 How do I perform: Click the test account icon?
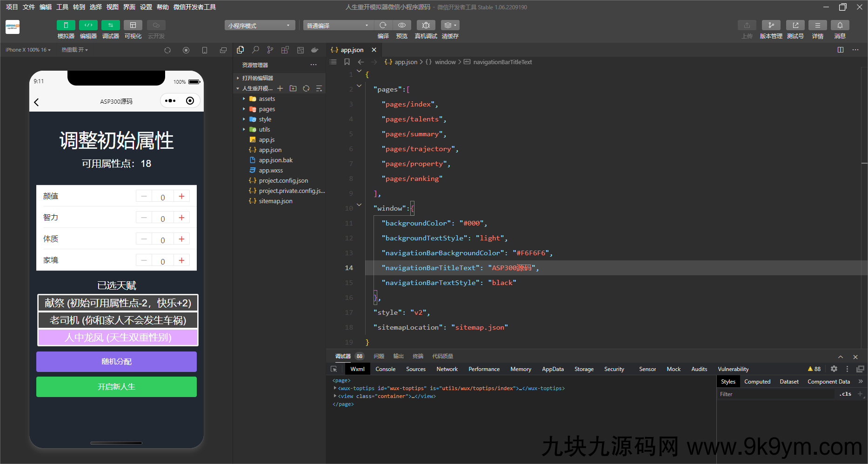pyautogui.click(x=795, y=25)
